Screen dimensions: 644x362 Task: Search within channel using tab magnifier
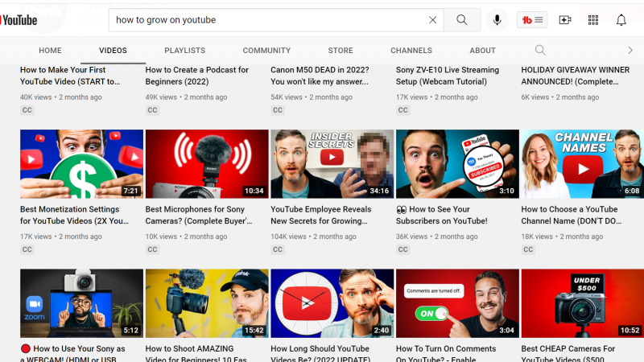(540, 51)
